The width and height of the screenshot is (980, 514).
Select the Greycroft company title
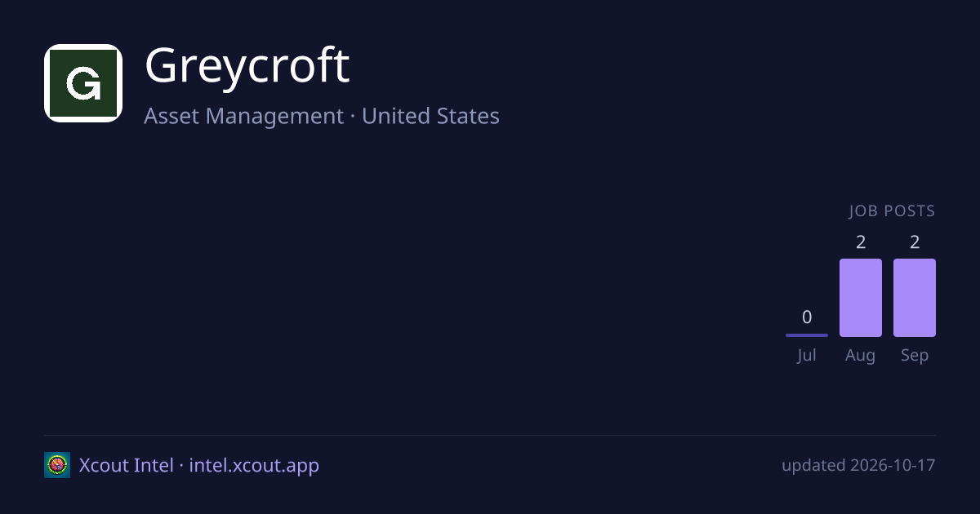[x=247, y=66]
